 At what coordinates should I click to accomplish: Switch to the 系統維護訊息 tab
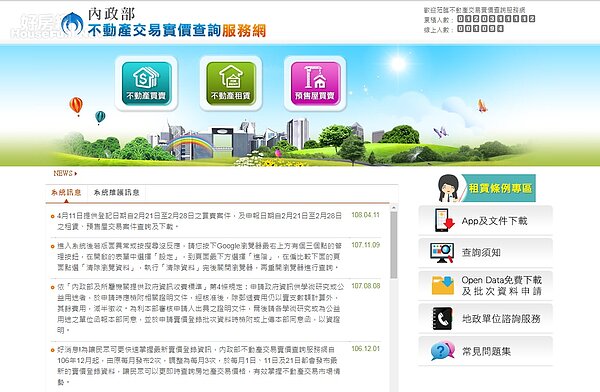pyautogui.click(x=116, y=193)
